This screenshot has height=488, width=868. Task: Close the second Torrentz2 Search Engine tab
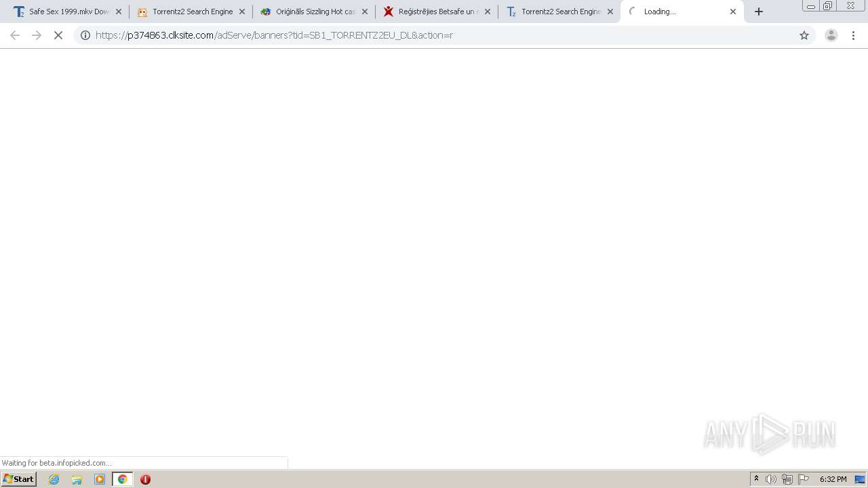tap(610, 12)
